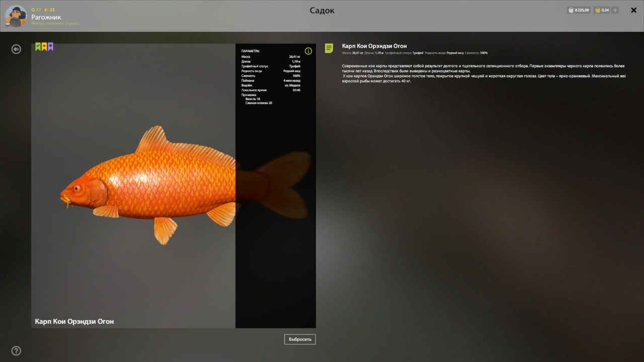Open the help question mark icon
This screenshot has width=644, height=362.
(x=16, y=350)
